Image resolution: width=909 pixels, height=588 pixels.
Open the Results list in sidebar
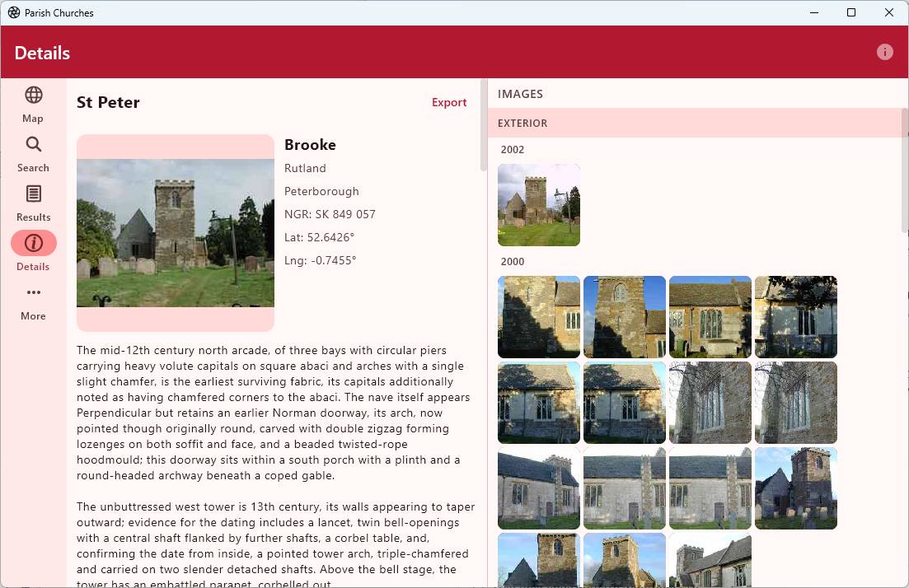click(33, 204)
